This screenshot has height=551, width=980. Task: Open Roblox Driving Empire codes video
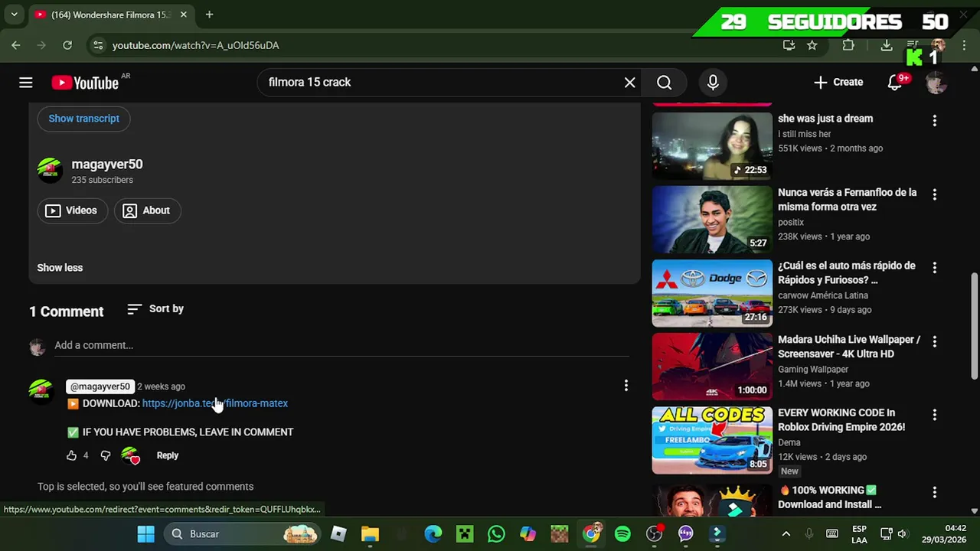(x=712, y=439)
